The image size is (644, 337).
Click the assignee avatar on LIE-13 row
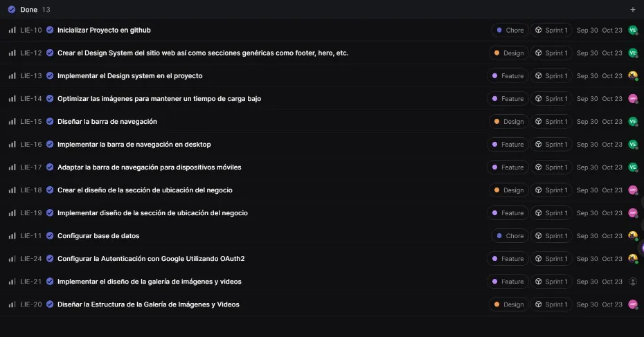coord(632,76)
